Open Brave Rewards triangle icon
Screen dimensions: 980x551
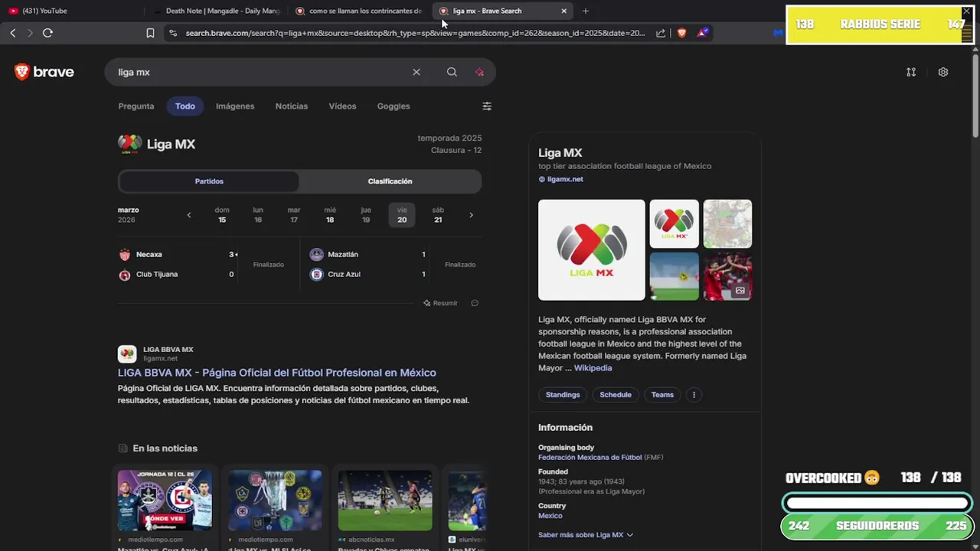pos(702,33)
